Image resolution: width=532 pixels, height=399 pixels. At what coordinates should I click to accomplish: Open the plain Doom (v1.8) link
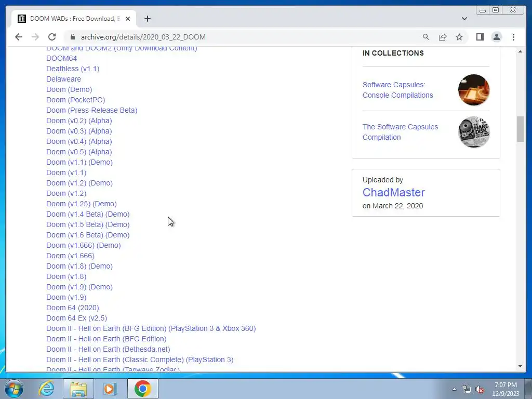click(x=66, y=277)
